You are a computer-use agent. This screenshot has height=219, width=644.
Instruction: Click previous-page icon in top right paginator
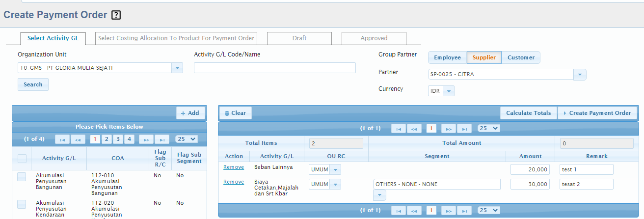coord(414,129)
